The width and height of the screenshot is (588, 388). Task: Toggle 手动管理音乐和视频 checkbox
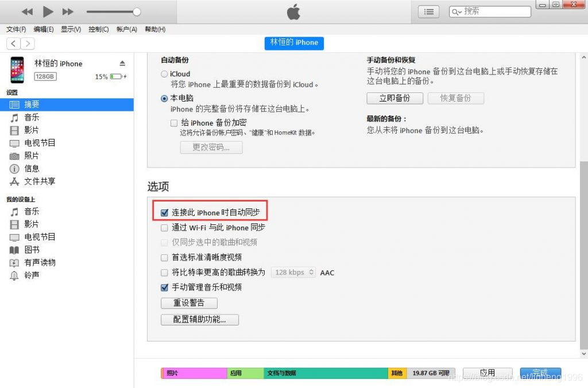tap(164, 288)
